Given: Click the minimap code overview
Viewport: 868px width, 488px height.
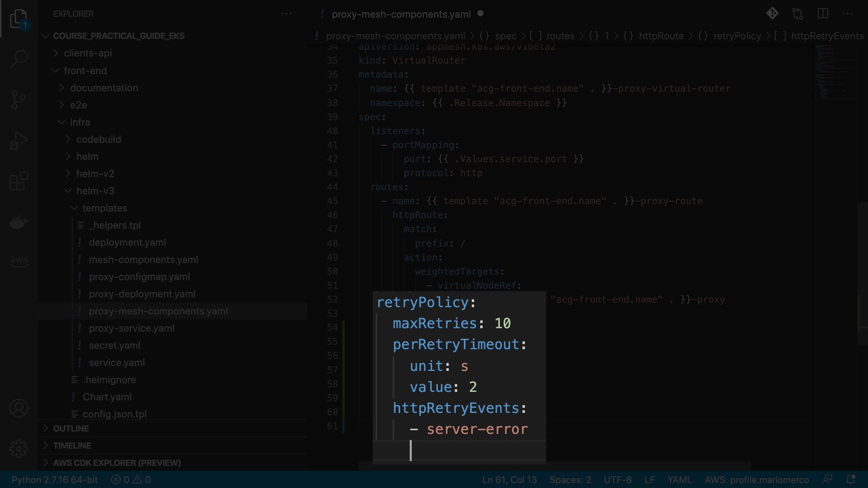Looking at the screenshot, I should click(835, 72).
